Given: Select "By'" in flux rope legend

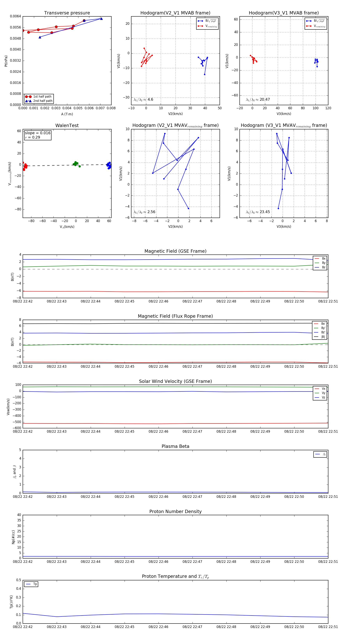Looking at the screenshot, I should coord(320,328).
